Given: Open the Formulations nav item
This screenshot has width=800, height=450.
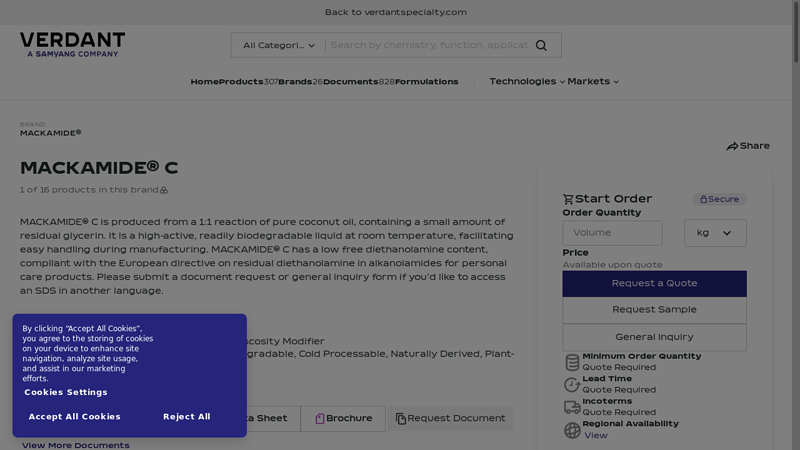Looking at the screenshot, I should coord(426,82).
